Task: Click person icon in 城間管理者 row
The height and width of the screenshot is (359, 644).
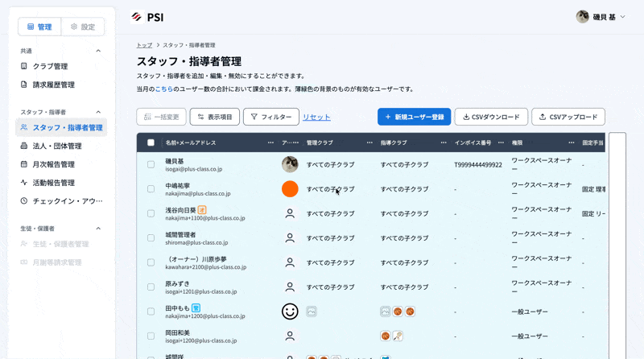Action: [290, 237]
